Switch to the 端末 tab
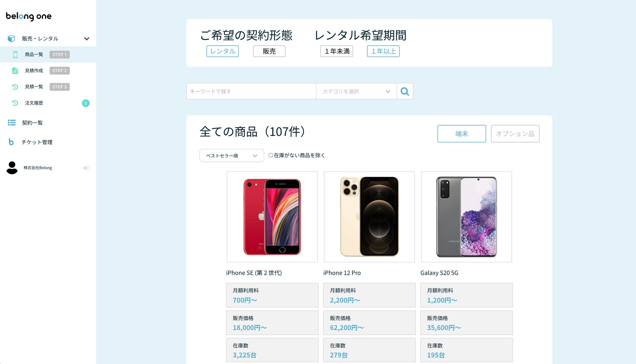Screen dimensions: 636x364 pyautogui.click(x=462, y=134)
